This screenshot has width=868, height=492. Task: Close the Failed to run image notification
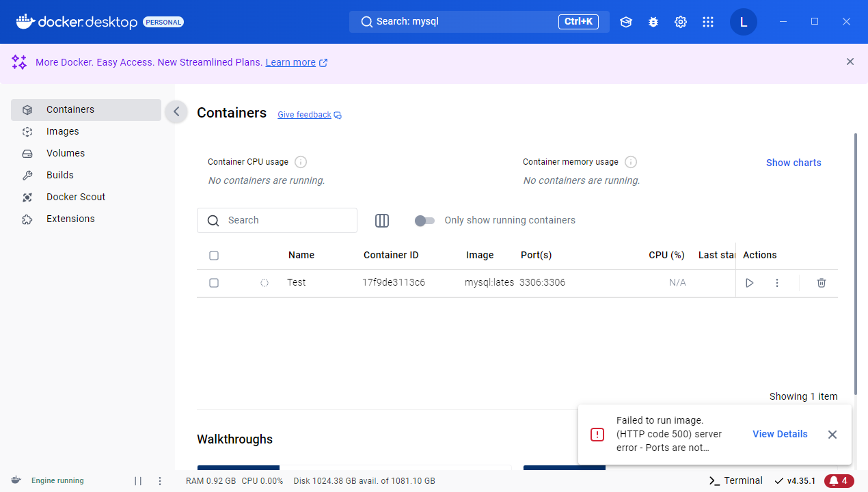point(832,435)
